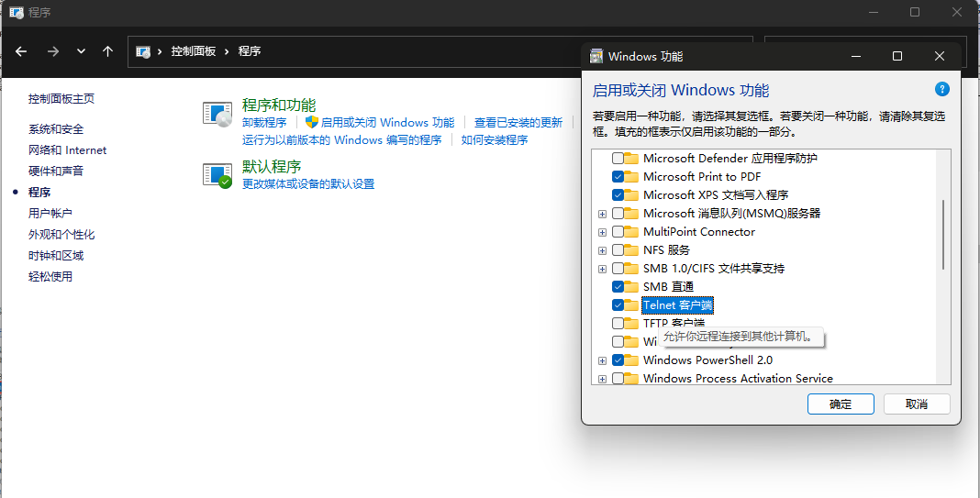Open 网络和 Internet category
The height and width of the screenshot is (498, 980).
pyautogui.click(x=68, y=150)
